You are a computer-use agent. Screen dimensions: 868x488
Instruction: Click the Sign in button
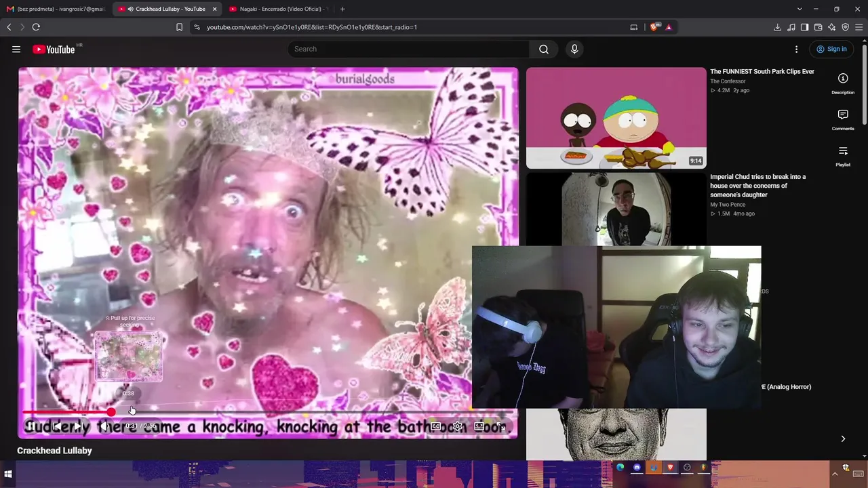[x=831, y=49]
